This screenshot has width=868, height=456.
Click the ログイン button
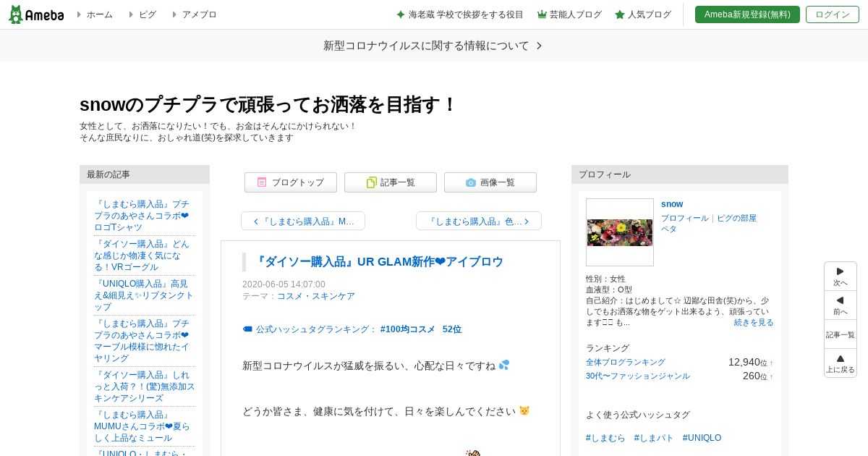click(x=833, y=14)
